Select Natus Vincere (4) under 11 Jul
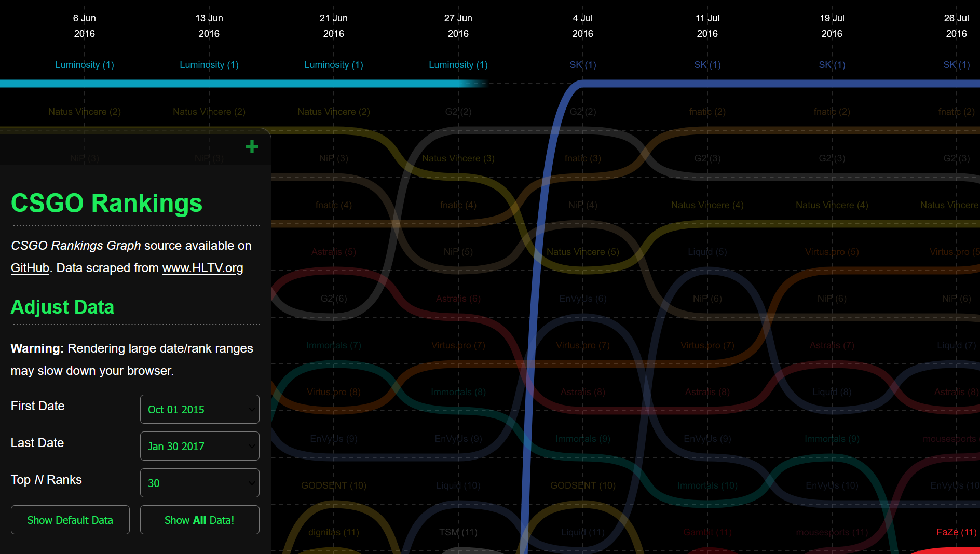Viewport: 980px width, 554px height. (707, 205)
